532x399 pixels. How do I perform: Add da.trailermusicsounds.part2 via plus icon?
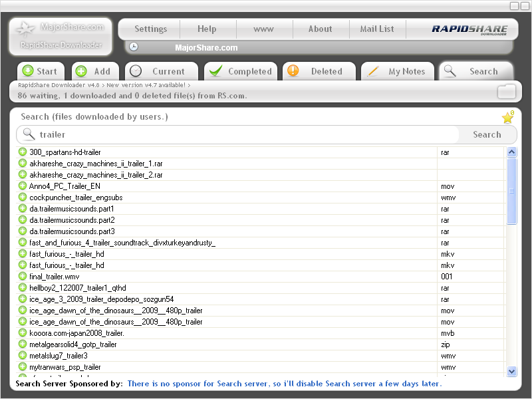point(23,219)
